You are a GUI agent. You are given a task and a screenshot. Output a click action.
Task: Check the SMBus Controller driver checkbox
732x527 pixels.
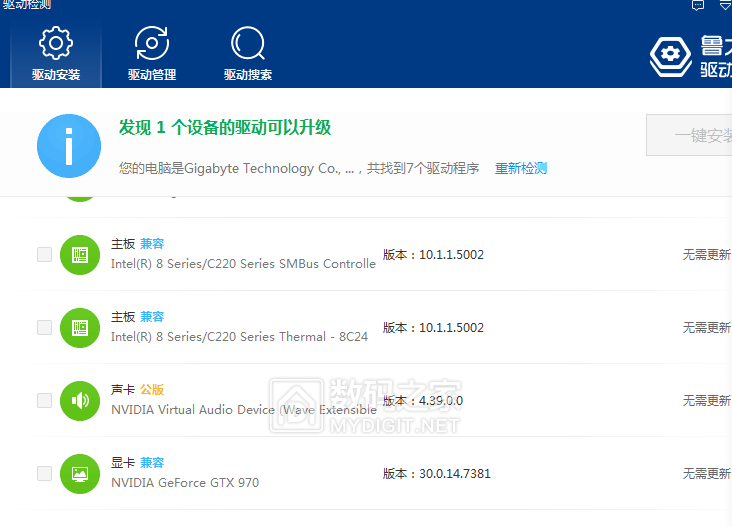[44, 254]
